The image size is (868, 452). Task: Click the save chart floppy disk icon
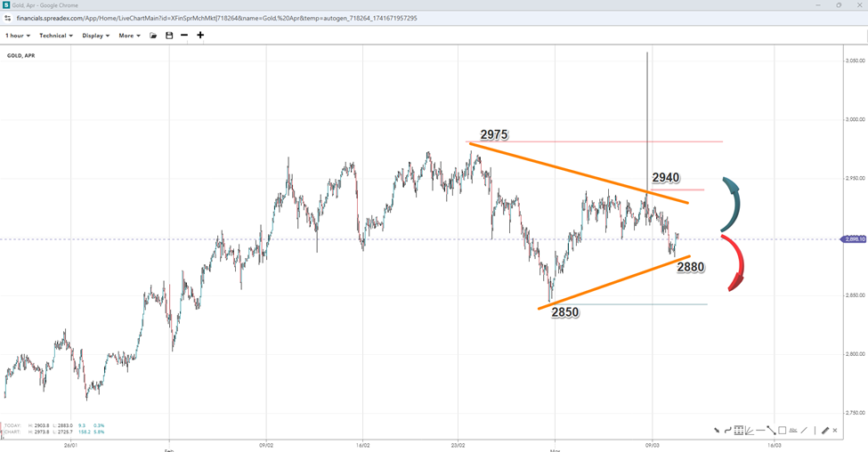pyautogui.click(x=169, y=36)
